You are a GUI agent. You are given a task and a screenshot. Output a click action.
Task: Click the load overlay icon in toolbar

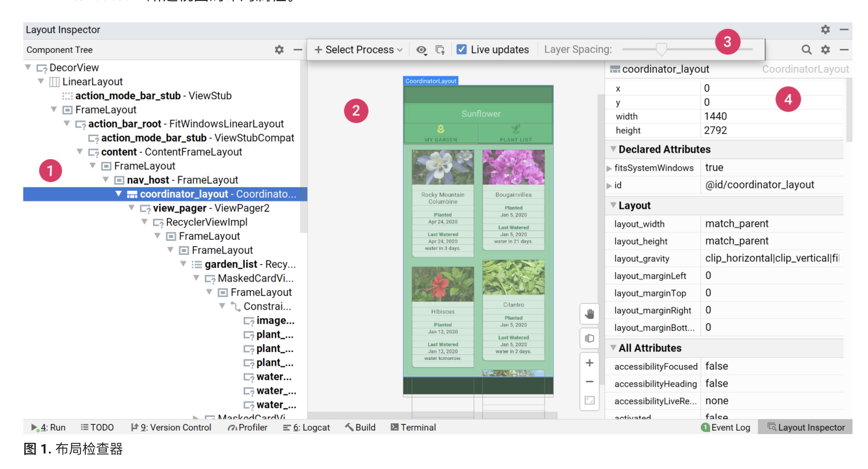440,50
